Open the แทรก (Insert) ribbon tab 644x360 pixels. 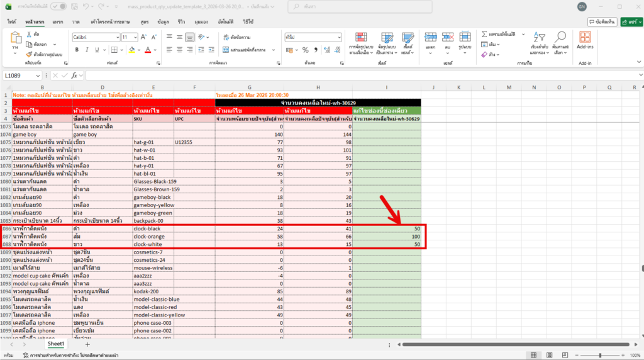tap(58, 21)
